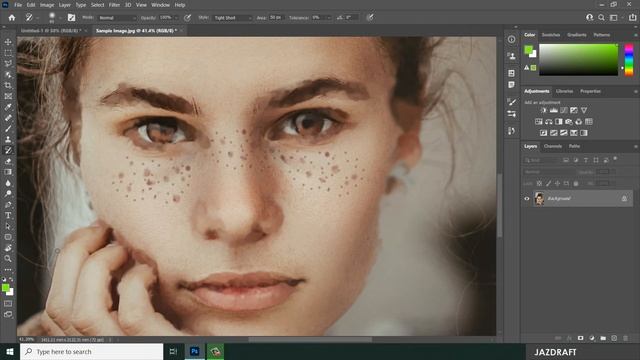This screenshot has width=640, height=360.
Task: Switch to the Libraries tab
Action: [x=564, y=91]
